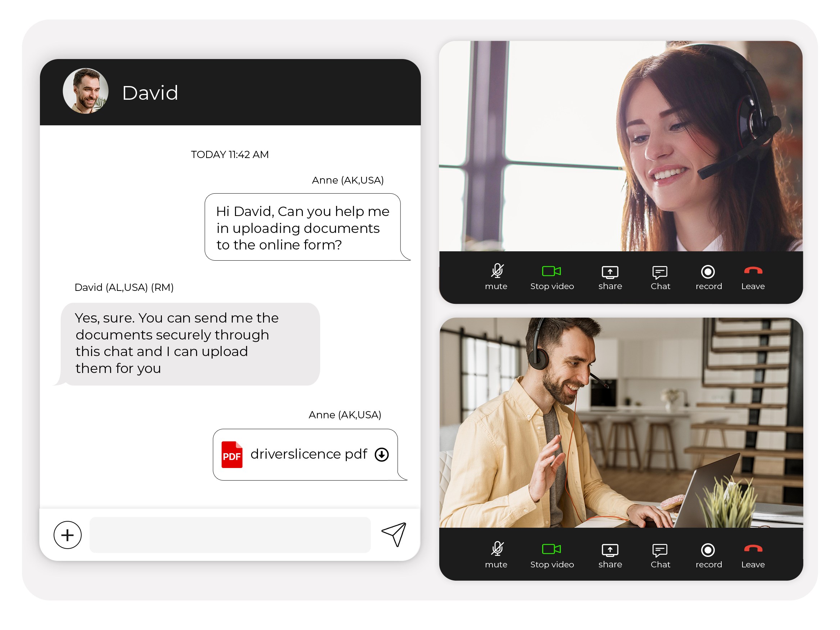Viewport: 840px width, 630px height.
Task: Select the 'TODAY 11:42 AM' timestamp
Action: [x=230, y=155]
